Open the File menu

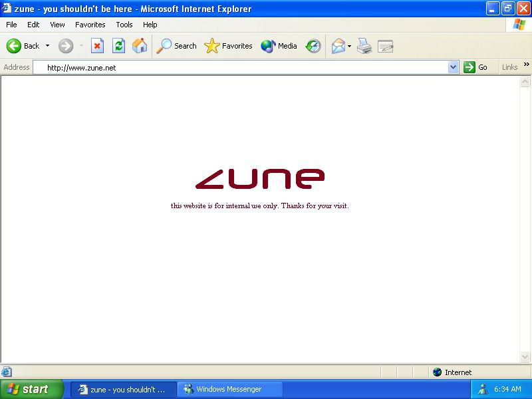tap(11, 25)
